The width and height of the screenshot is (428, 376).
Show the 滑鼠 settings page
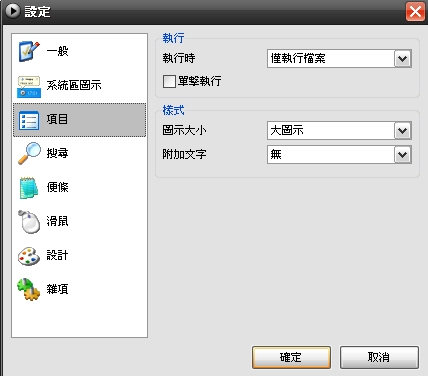(79, 221)
